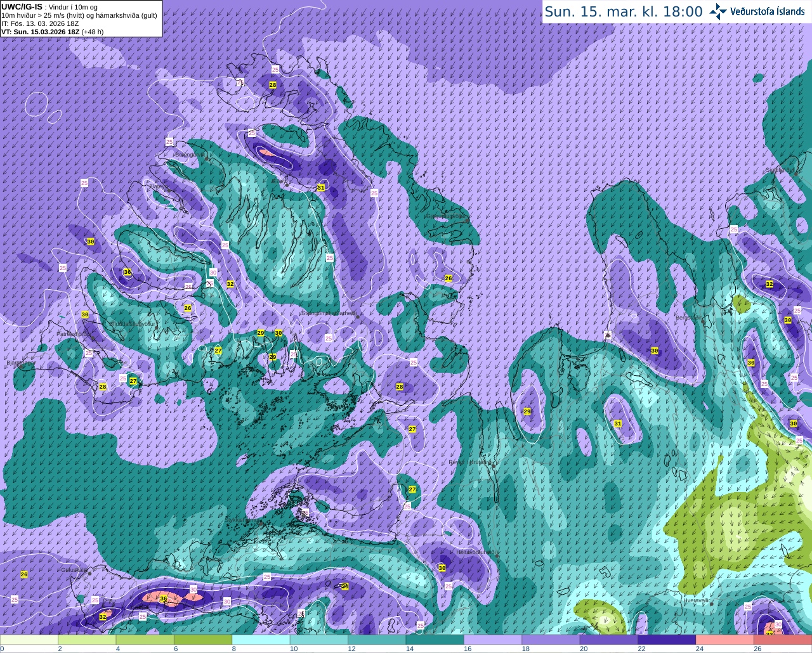Click the Siglufjörður station label
The image size is (812, 653).
coord(779,170)
